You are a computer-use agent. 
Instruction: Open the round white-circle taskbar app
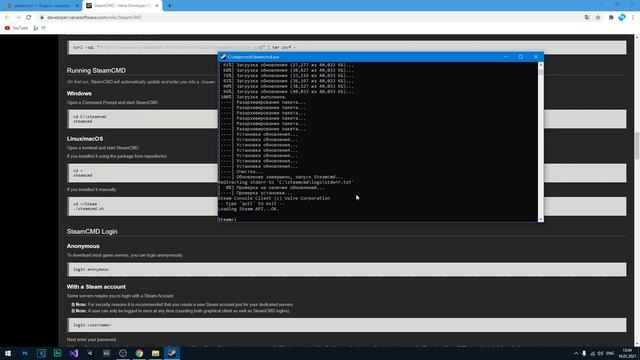pyautogui.click(x=123, y=353)
